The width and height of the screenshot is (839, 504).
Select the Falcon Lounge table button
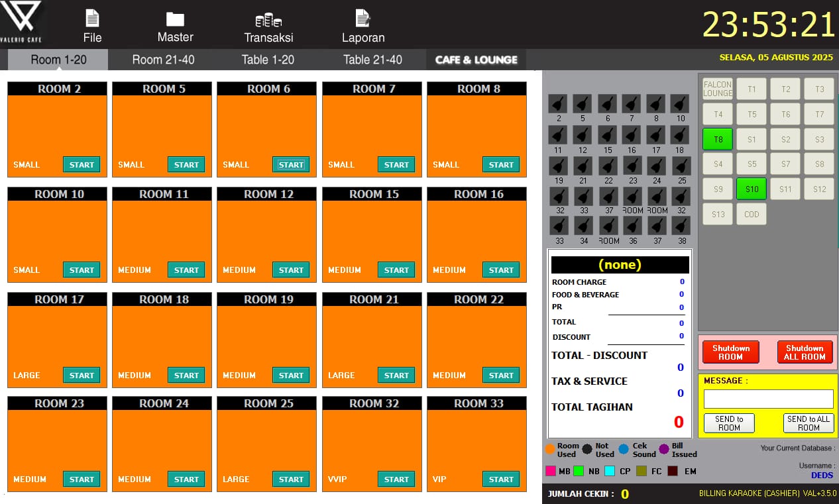tap(718, 89)
